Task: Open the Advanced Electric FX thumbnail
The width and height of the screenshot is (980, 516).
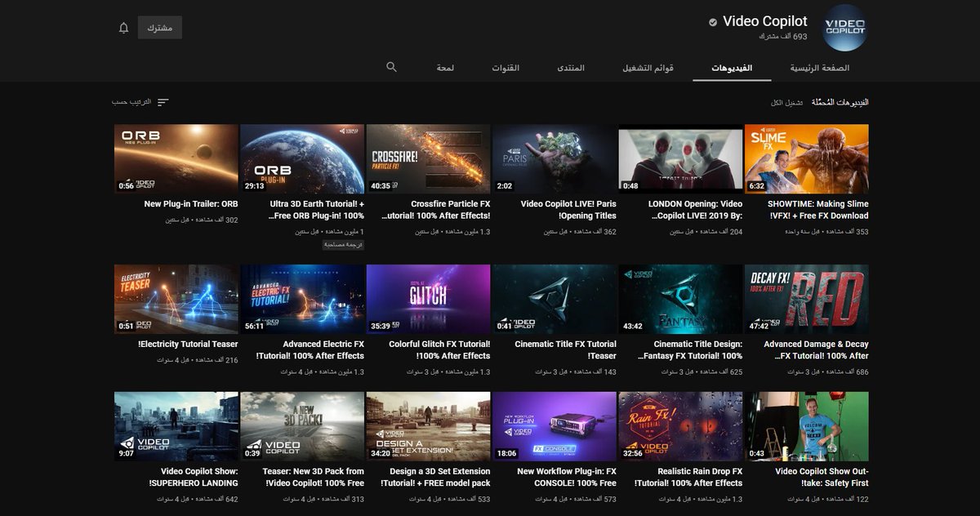Action: [302, 299]
